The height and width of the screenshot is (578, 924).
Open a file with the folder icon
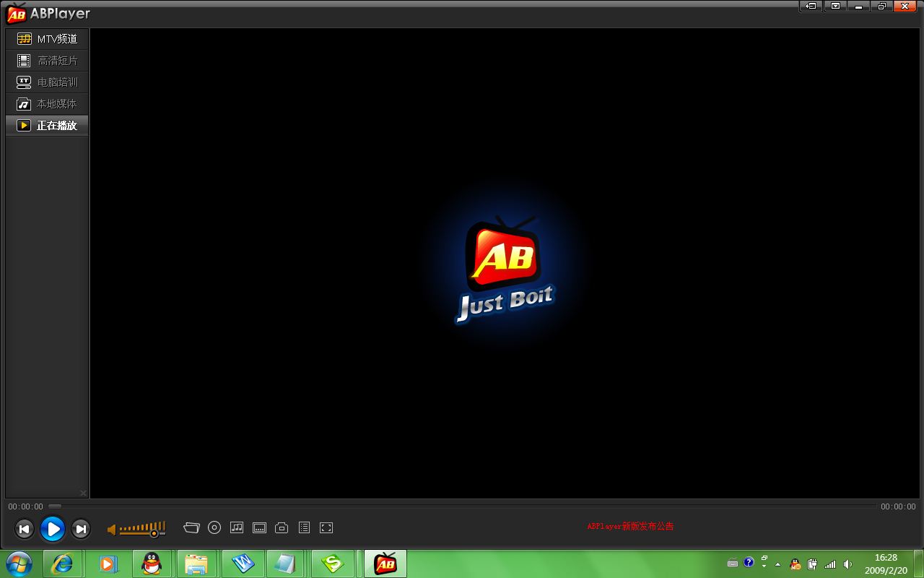click(191, 528)
